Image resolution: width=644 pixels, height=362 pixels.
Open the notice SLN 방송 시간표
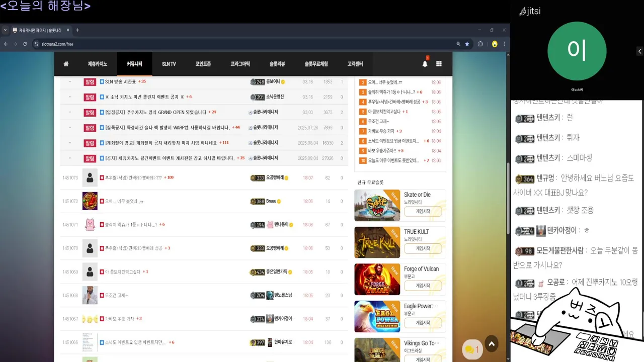(x=120, y=81)
